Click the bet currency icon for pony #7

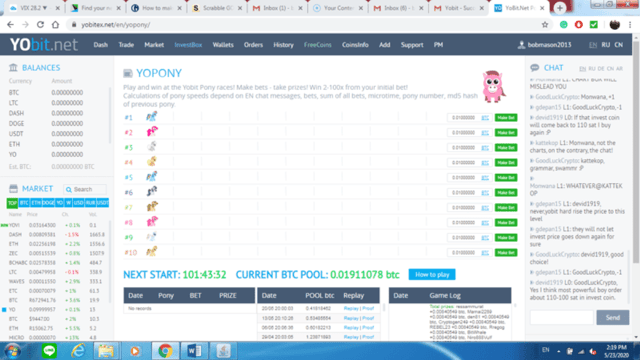485,208
